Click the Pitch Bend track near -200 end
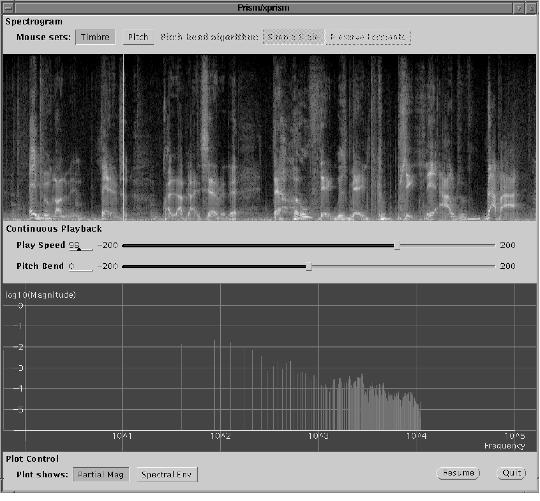540x501 pixels. click(131, 266)
